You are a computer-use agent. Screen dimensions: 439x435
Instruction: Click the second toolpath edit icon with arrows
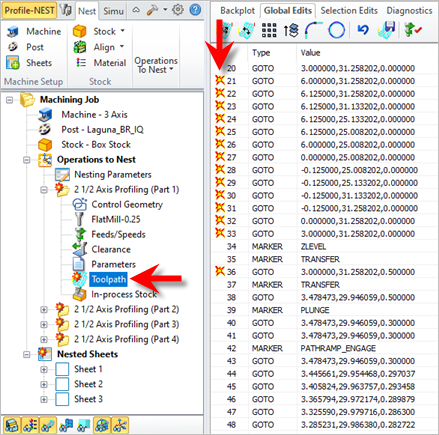tap(247, 30)
